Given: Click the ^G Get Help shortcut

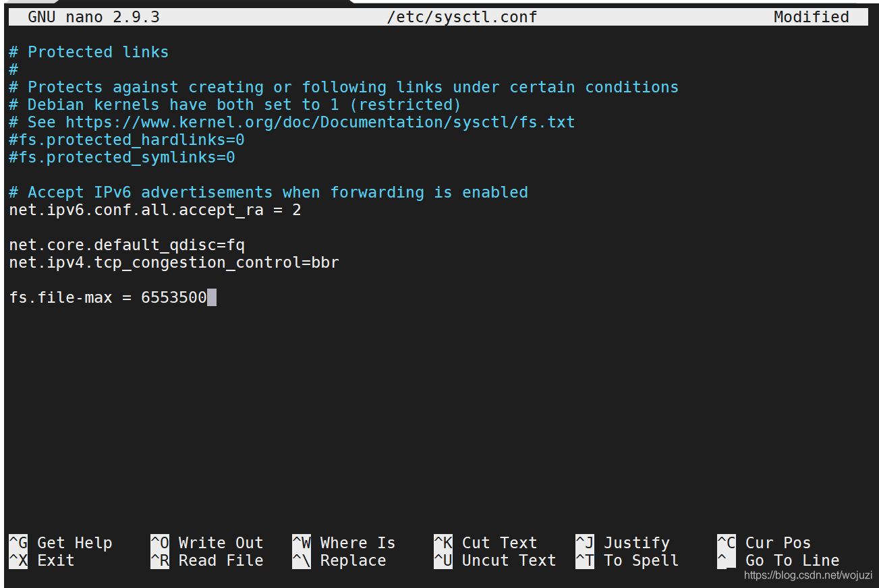Looking at the screenshot, I should pyautogui.click(x=61, y=543).
